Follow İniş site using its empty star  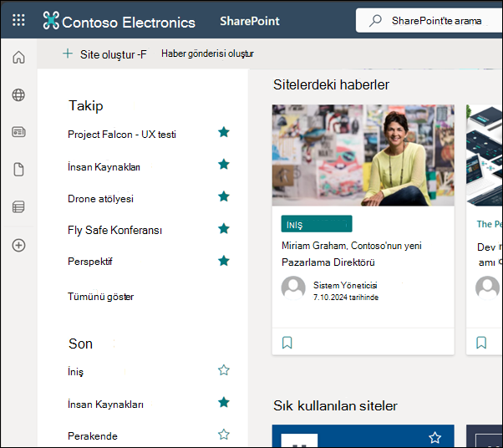pos(224,370)
